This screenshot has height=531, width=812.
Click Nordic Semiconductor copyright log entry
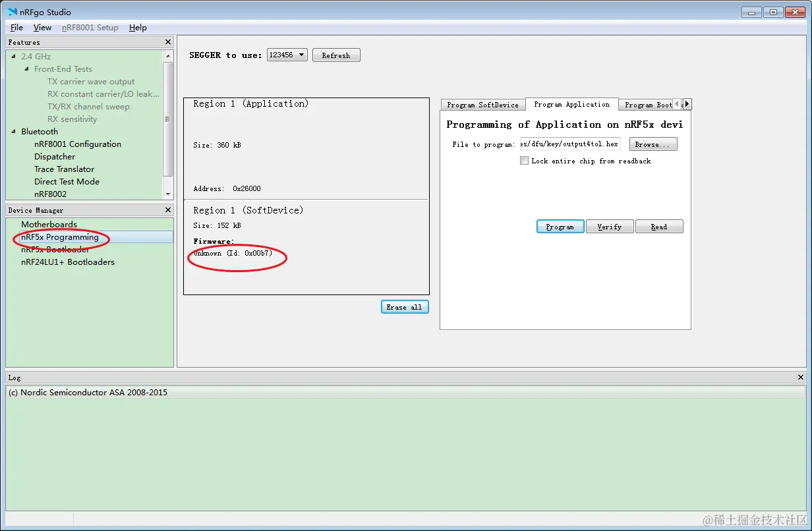coord(88,393)
